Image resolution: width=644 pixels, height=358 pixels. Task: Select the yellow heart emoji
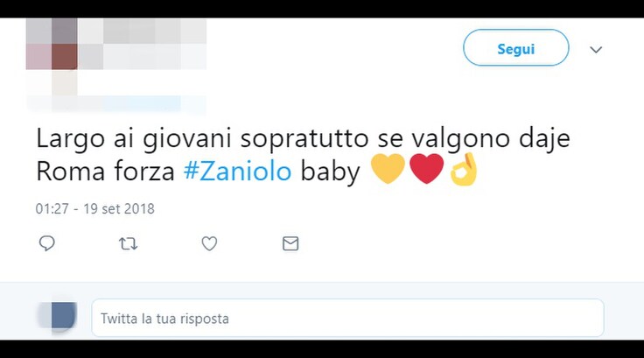[x=388, y=169]
